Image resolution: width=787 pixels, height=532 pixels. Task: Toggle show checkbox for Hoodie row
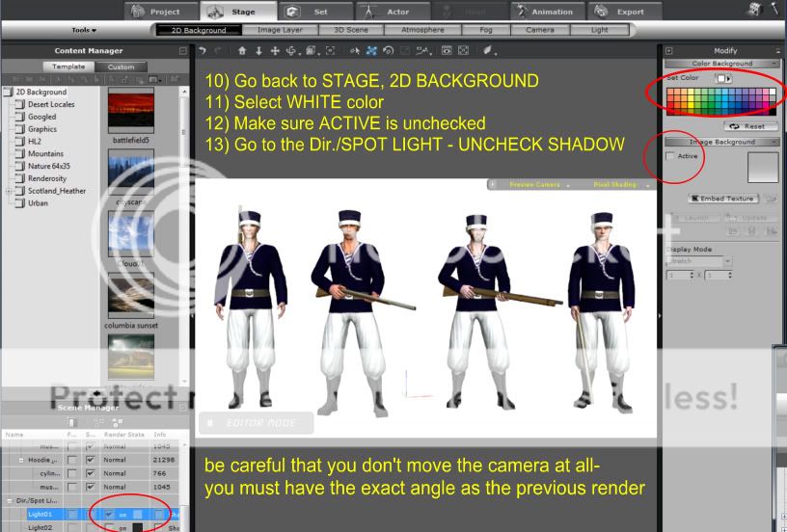[91, 460]
